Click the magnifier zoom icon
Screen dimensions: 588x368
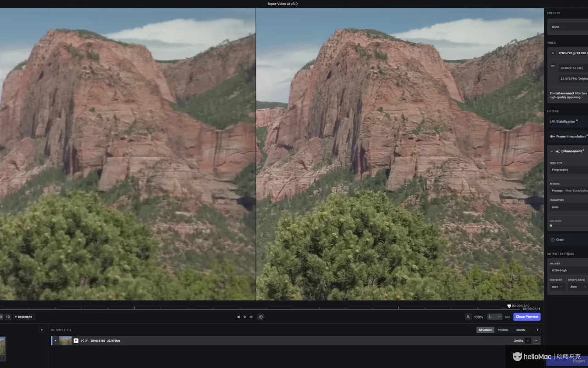[468, 317]
